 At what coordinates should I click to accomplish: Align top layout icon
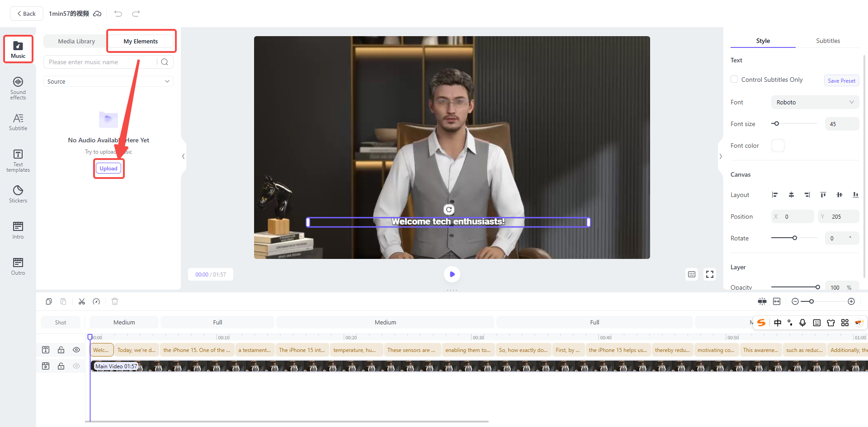click(823, 195)
